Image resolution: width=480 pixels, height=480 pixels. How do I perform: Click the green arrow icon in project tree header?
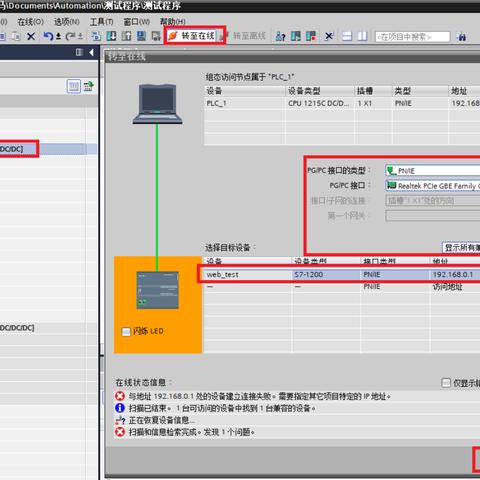[89, 87]
